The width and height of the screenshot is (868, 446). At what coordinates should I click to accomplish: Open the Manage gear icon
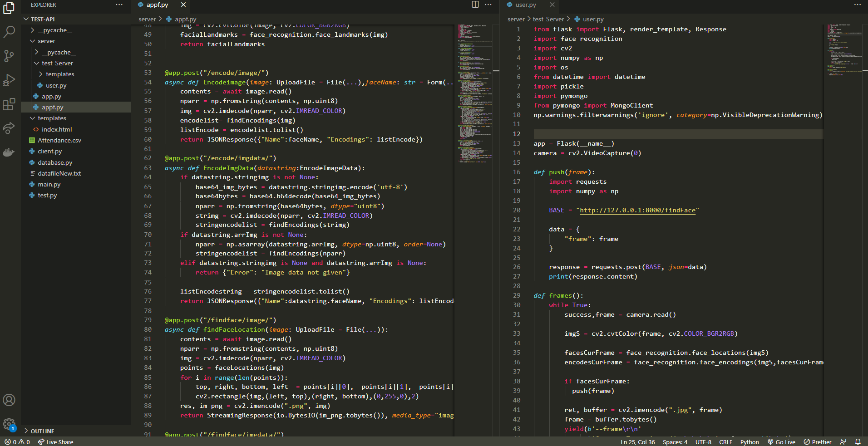pyautogui.click(x=9, y=424)
